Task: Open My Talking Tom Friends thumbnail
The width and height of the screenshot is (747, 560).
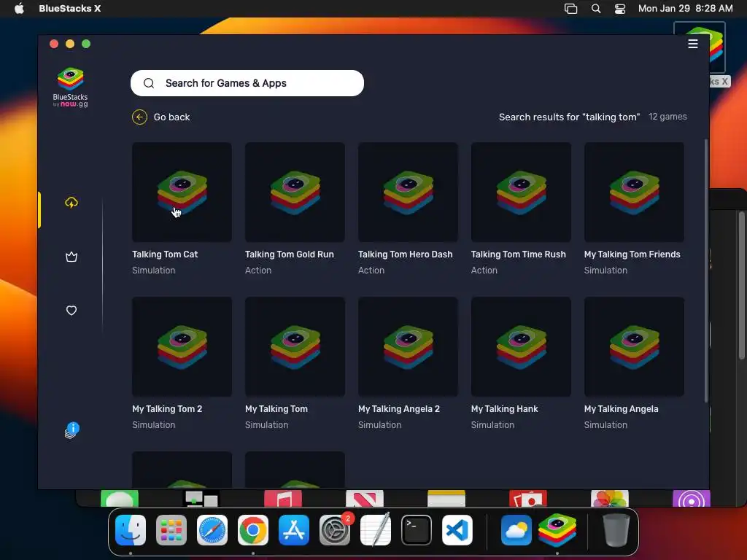Action: (634, 192)
